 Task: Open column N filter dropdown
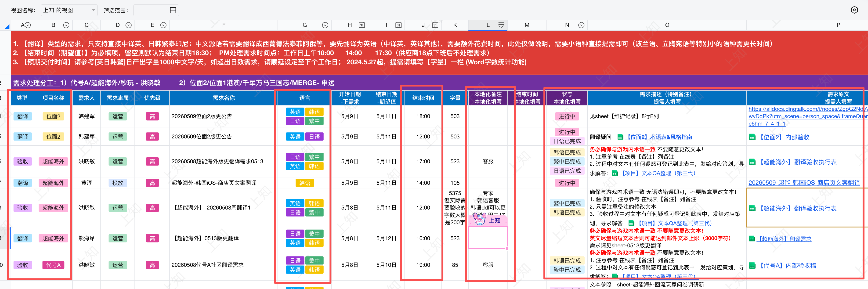pos(581,25)
